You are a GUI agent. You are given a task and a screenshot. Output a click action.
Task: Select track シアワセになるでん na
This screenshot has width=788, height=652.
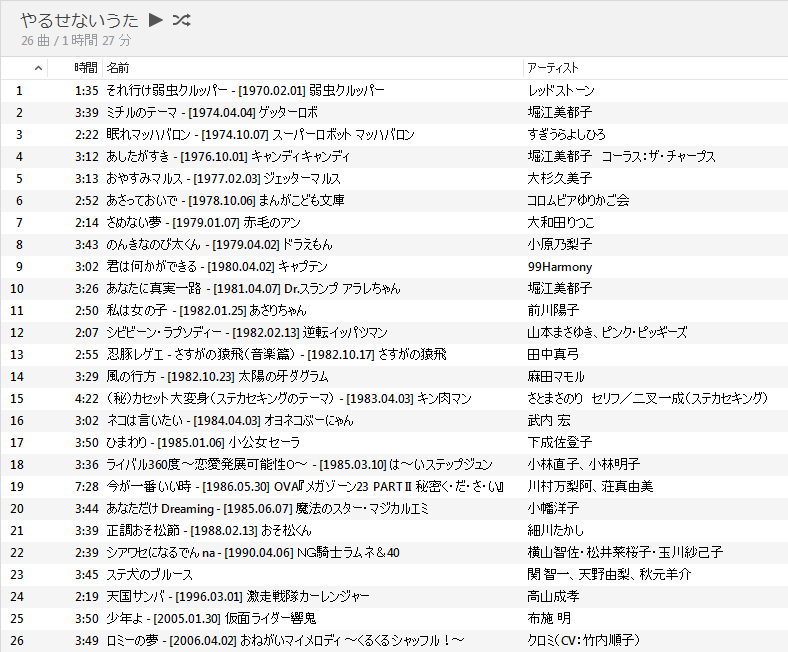tap(394, 552)
